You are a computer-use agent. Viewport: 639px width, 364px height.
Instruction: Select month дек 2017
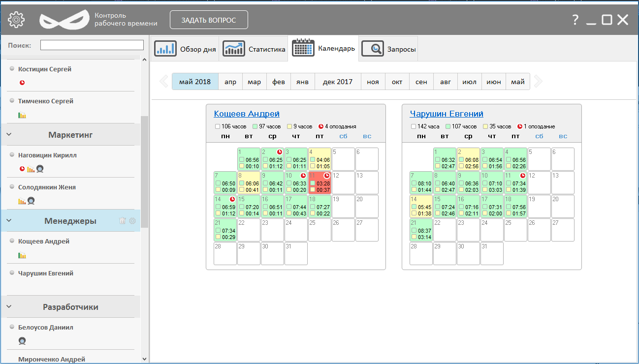(338, 82)
